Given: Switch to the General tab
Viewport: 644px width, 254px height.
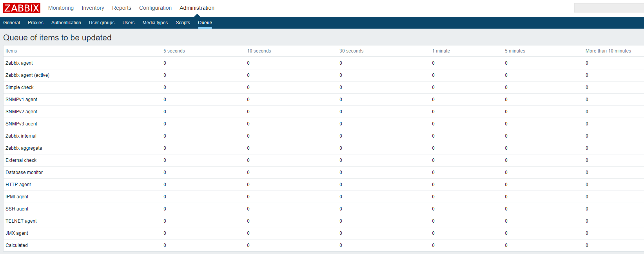Looking at the screenshot, I should point(11,23).
